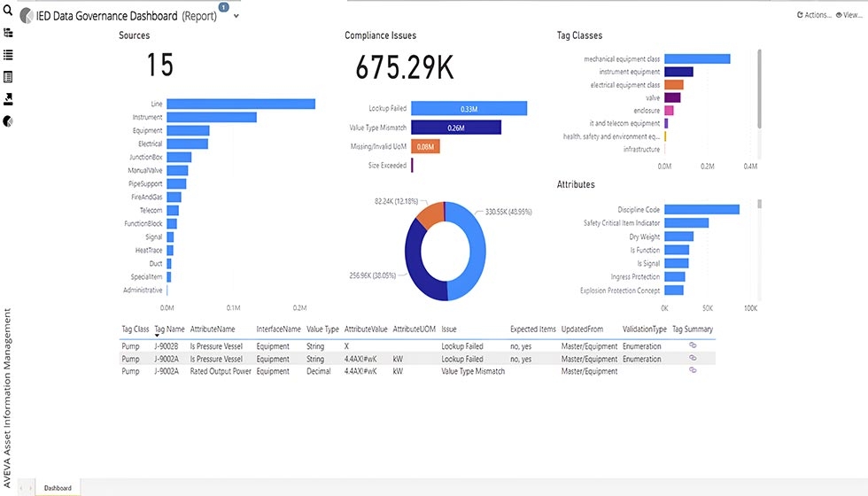Open the report sheet icon in sidebar

click(8, 77)
